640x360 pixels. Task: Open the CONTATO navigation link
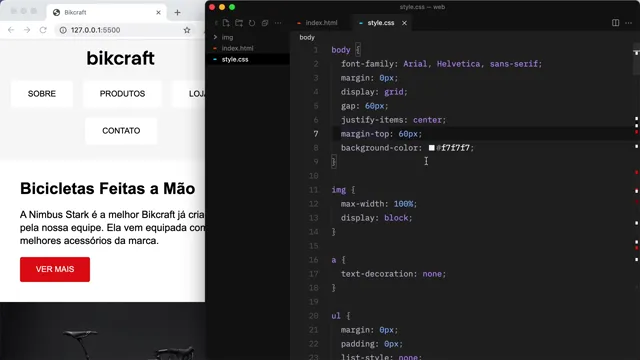121,131
